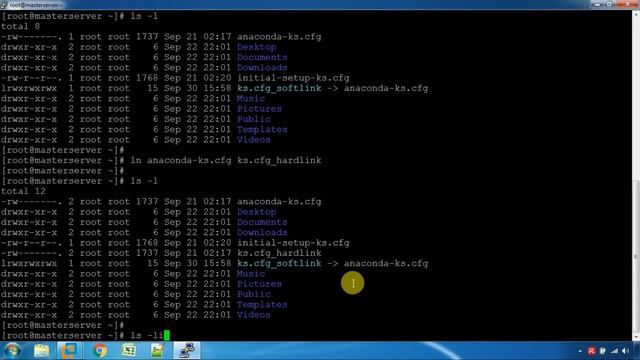Click the terminal scrollbar thumb
The image size is (640, 360).
tap(636, 256)
